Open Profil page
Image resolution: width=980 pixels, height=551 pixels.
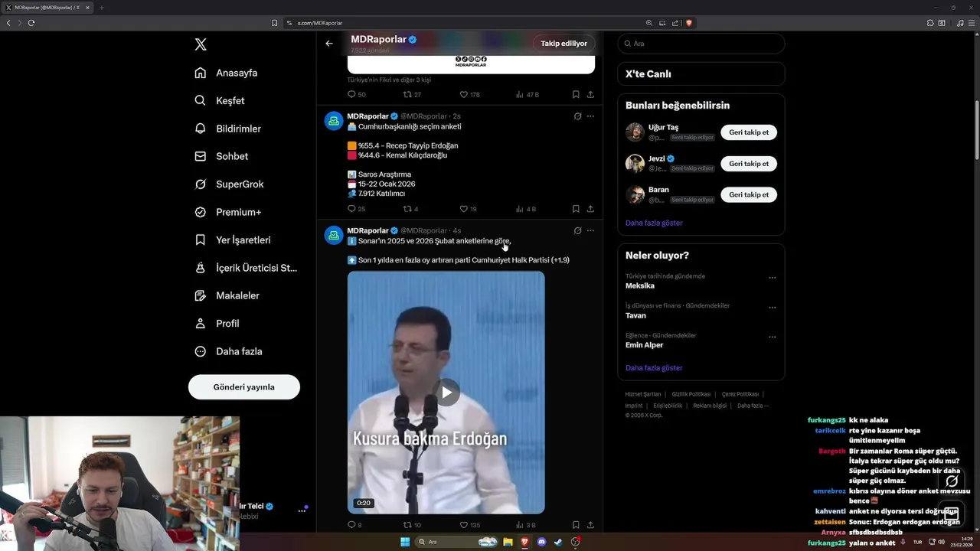pyautogui.click(x=217, y=323)
